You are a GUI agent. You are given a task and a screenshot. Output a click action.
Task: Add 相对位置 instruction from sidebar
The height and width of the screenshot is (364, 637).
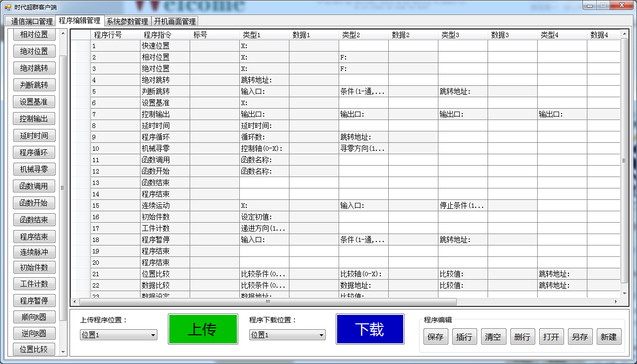[x=34, y=35]
